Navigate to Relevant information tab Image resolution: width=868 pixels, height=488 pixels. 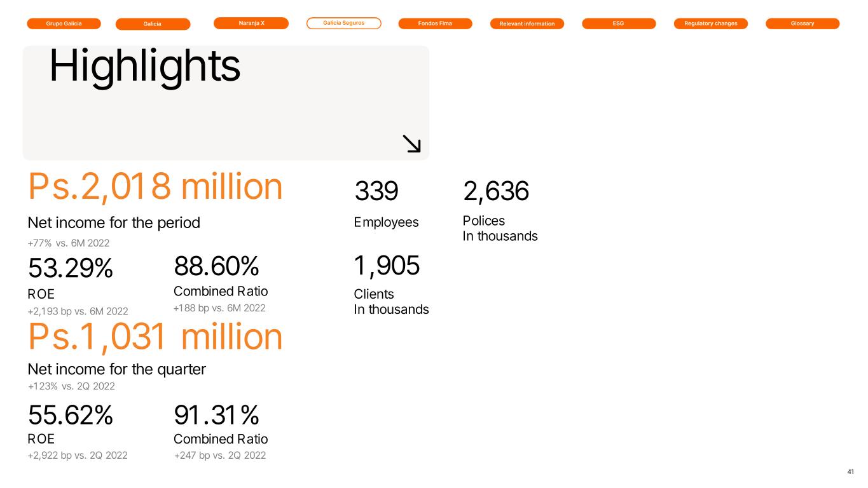[527, 24]
